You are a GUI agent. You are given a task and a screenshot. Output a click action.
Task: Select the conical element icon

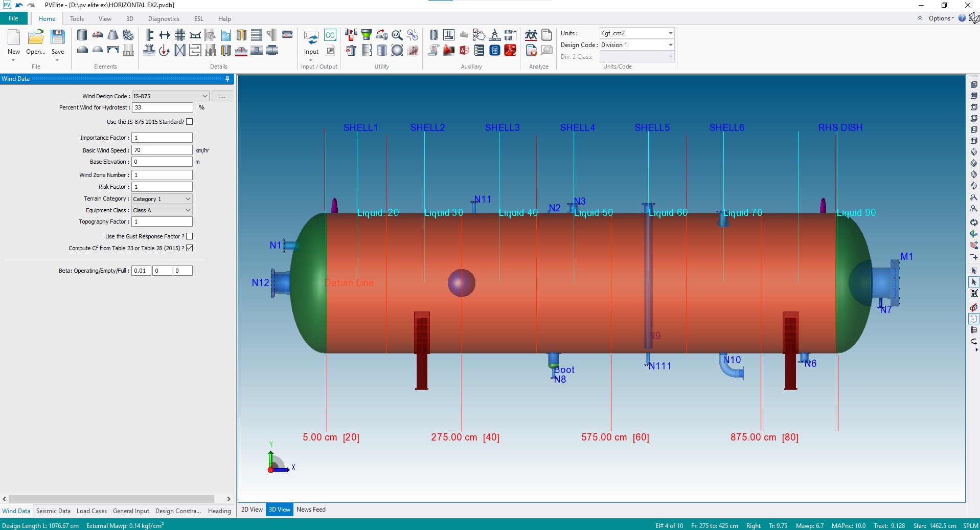(113, 35)
